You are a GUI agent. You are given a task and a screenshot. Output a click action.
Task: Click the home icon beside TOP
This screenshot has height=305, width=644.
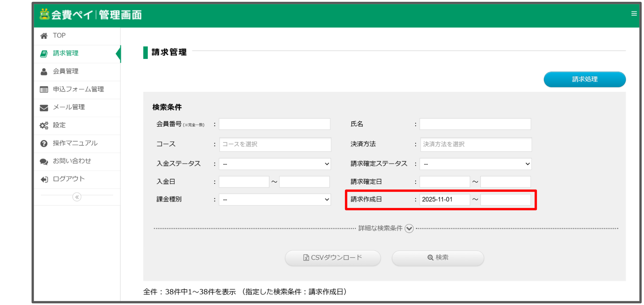(x=44, y=36)
